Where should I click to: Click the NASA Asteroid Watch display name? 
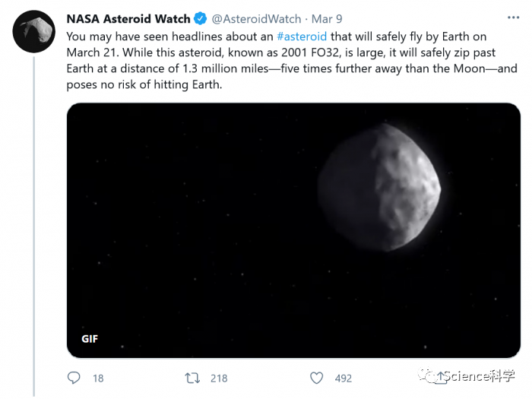pos(128,19)
